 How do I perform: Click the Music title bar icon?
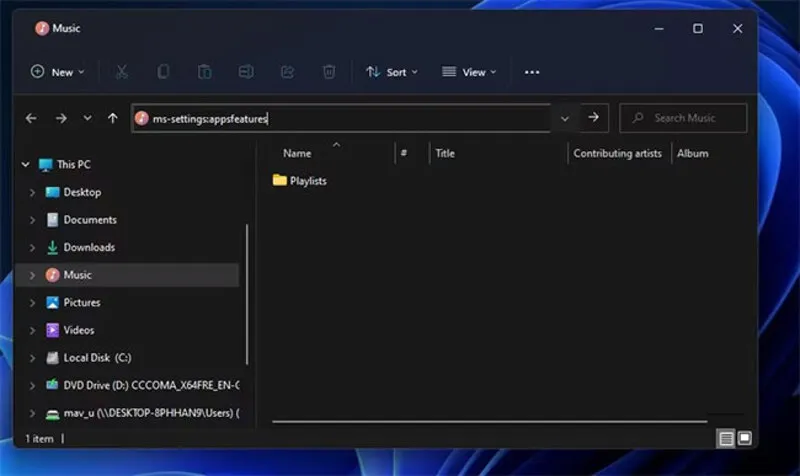click(x=42, y=28)
